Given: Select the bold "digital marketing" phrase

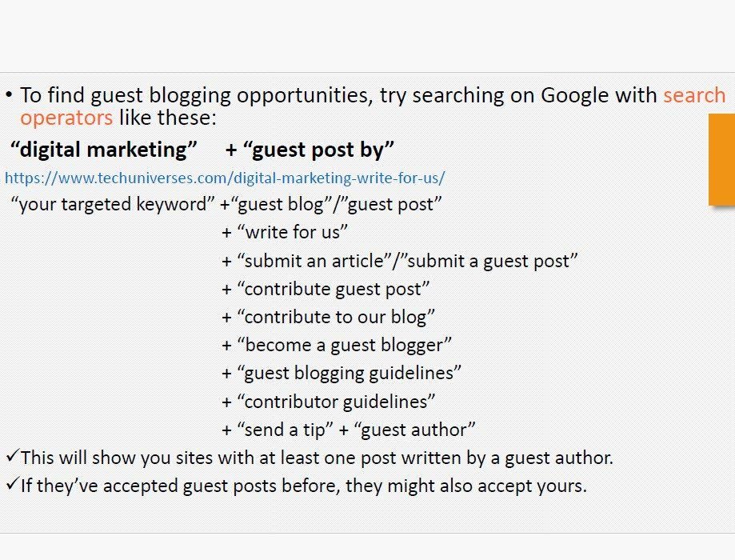Looking at the screenshot, I should [104, 150].
